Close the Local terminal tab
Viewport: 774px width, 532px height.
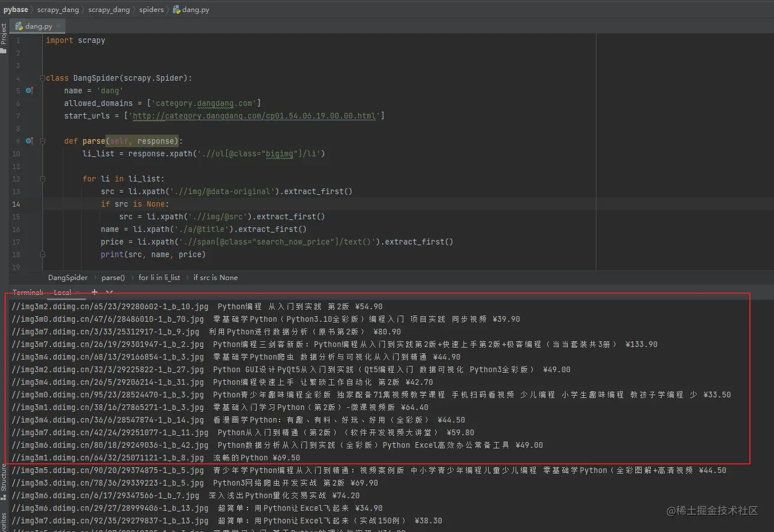pyautogui.click(x=77, y=293)
